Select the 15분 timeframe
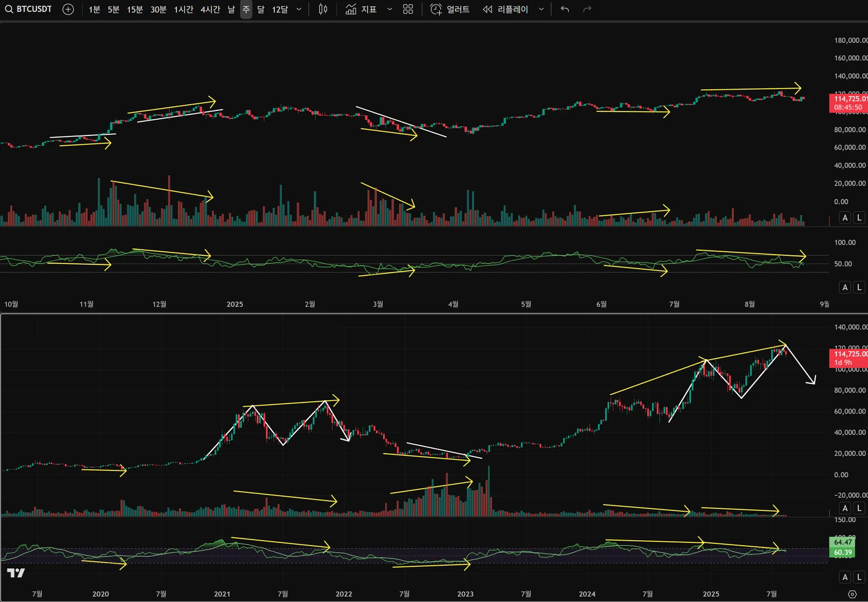Viewport: 868px width, 602px height. point(135,9)
